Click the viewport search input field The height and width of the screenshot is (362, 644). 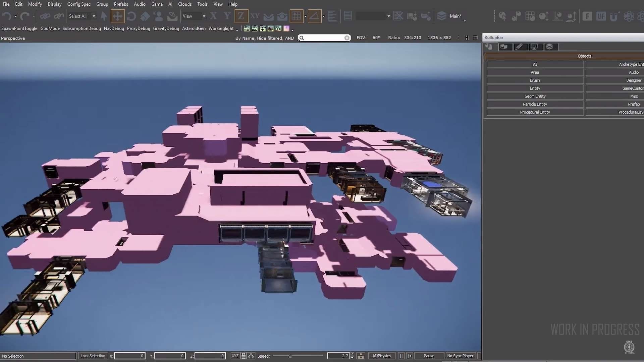pos(324,38)
